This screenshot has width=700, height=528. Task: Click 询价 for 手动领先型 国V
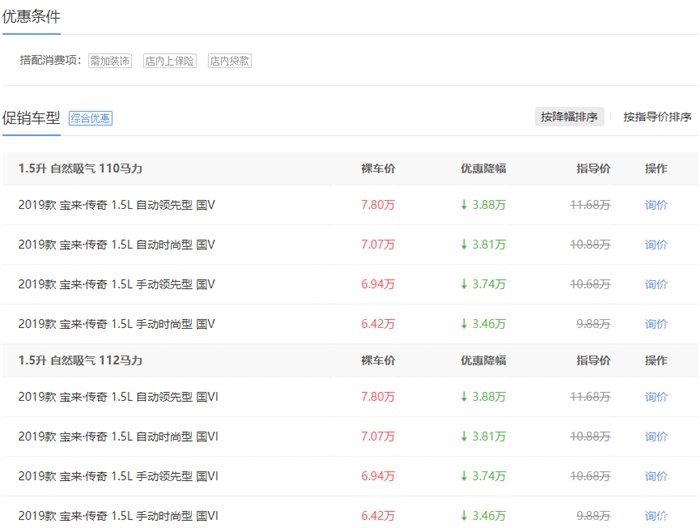pyautogui.click(x=656, y=284)
